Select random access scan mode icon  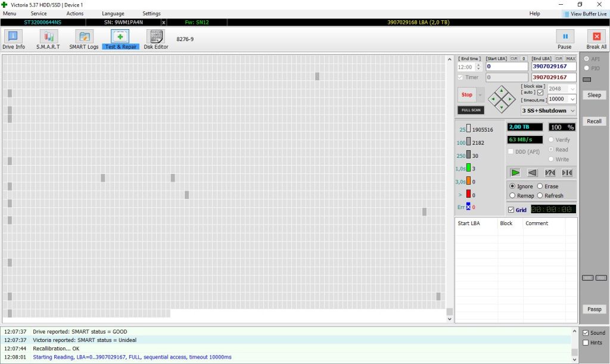[x=550, y=172]
